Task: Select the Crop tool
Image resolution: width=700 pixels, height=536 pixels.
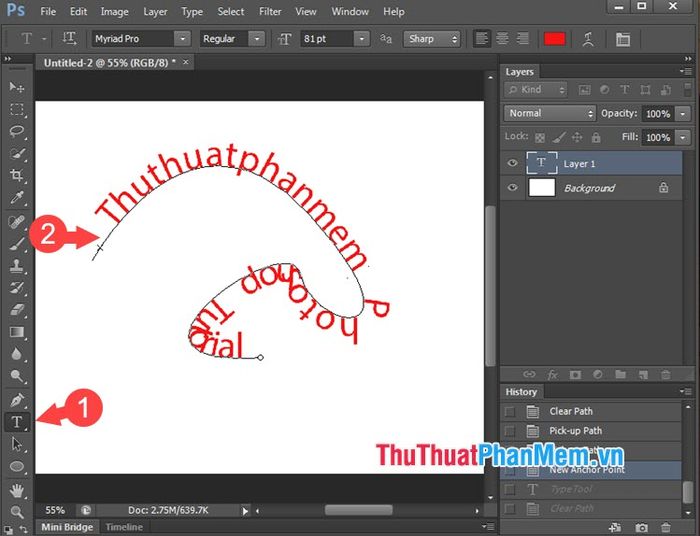Action: (17, 175)
